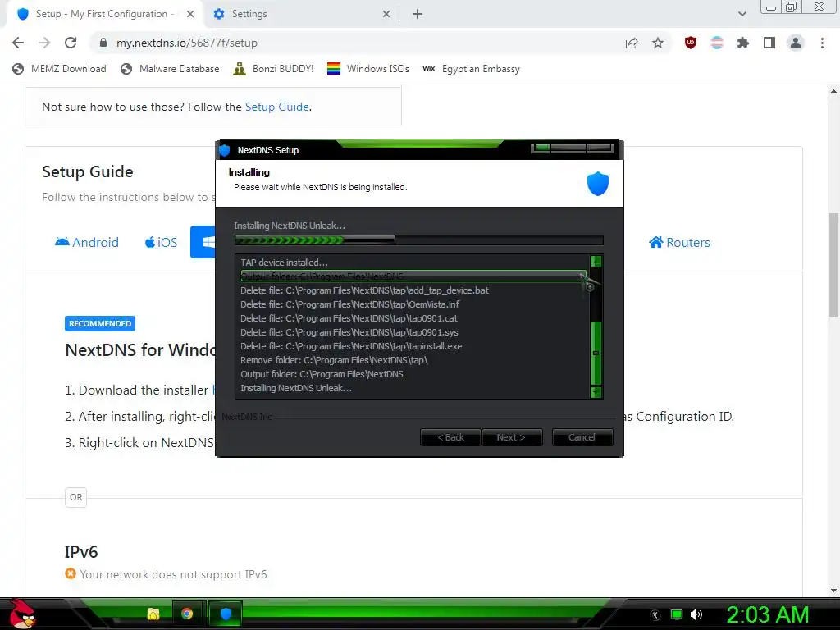This screenshot has width=840, height=630.
Task: Click the NextDNS shield in installer header
Action: (598, 183)
